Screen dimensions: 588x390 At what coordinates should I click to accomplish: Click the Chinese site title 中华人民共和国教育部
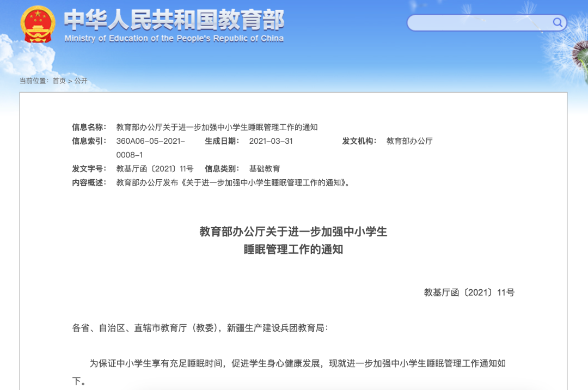174,20
